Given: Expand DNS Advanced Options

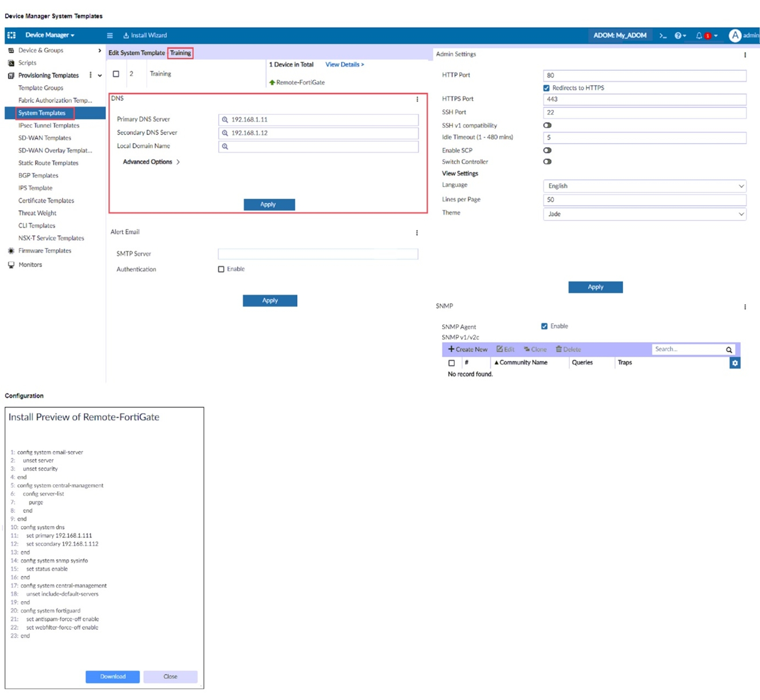Looking at the screenshot, I should tap(151, 162).
